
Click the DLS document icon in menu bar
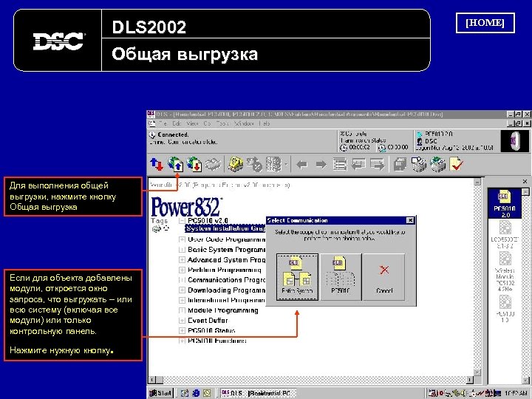coord(152,124)
